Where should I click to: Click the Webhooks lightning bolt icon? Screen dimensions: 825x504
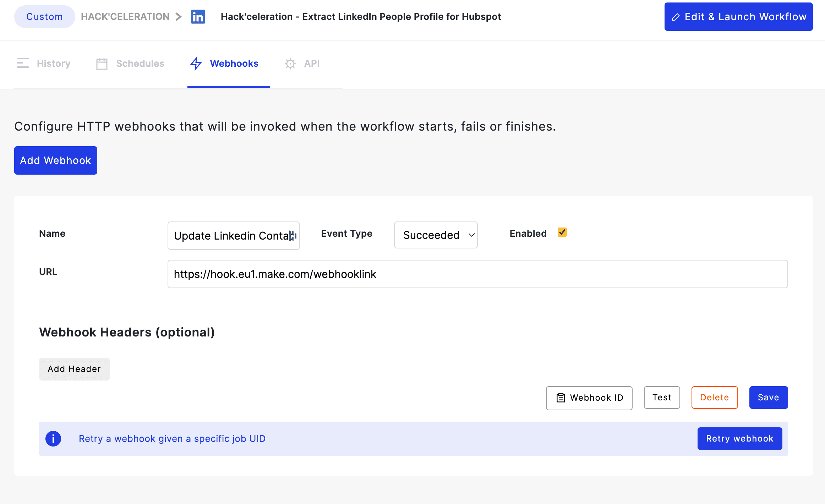pyautogui.click(x=196, y=64)
